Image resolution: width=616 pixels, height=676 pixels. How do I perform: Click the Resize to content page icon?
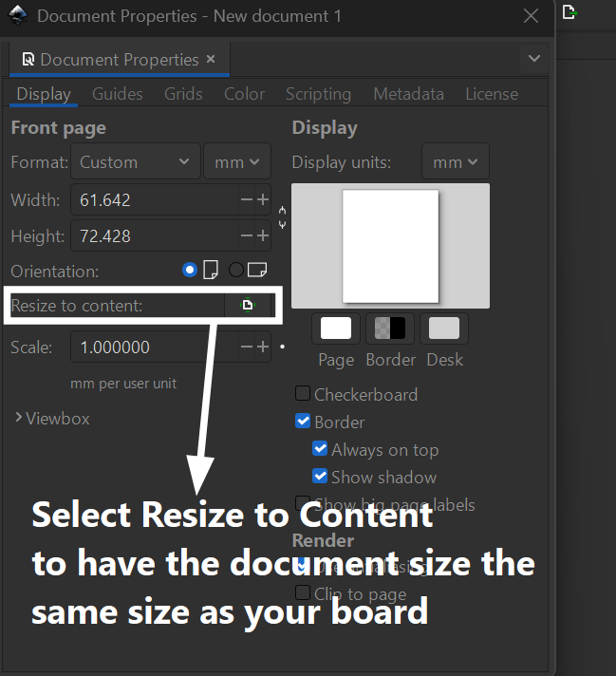click(248, 306)
